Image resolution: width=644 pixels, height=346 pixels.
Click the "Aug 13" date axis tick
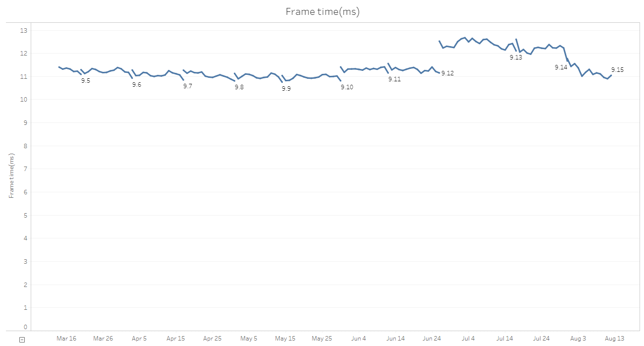[614, 339]
